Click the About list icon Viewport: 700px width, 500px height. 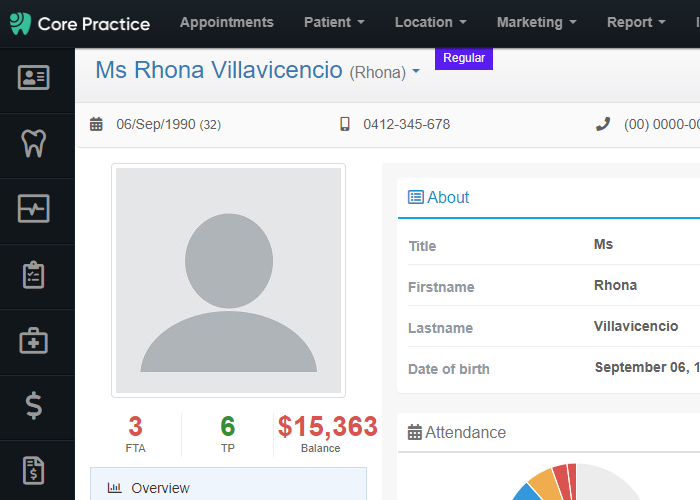pos(416,197)
